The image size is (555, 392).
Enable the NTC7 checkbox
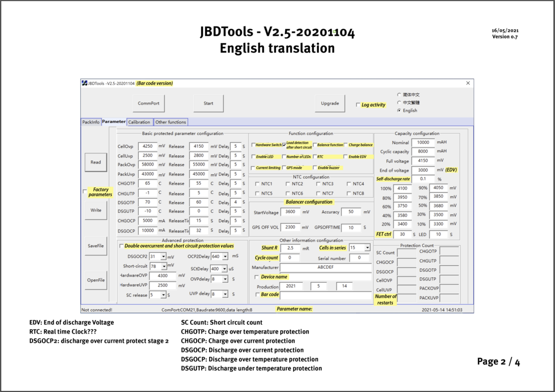(318, 193)
